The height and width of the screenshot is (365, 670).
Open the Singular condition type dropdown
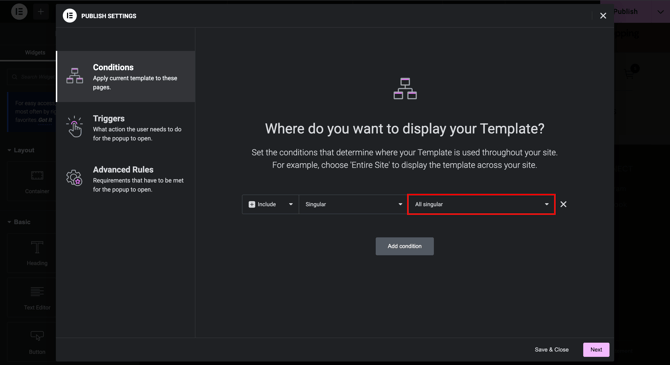353,204
